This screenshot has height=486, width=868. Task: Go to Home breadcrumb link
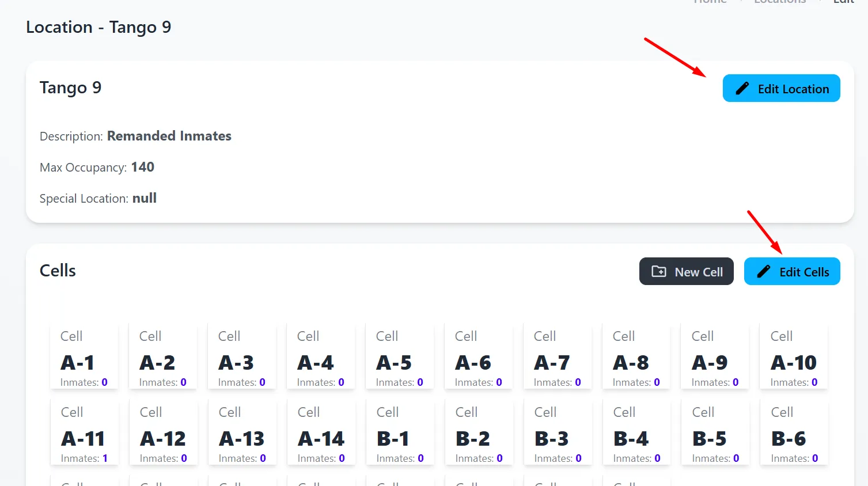click(x=710, y=2)
